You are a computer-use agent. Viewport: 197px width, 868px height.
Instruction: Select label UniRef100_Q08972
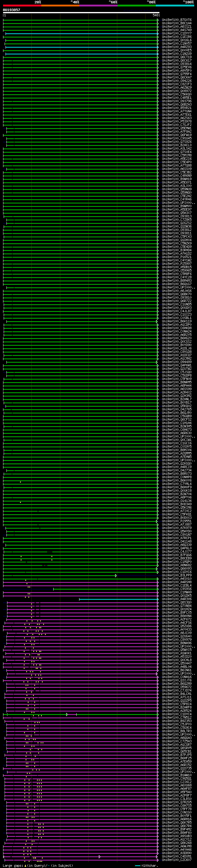point(176,91)
